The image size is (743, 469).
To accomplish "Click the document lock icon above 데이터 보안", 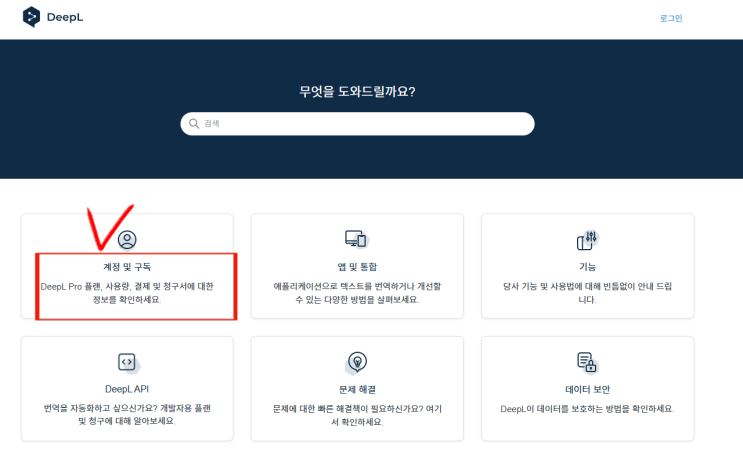I will pyautogui.click(x=588, y=362).
